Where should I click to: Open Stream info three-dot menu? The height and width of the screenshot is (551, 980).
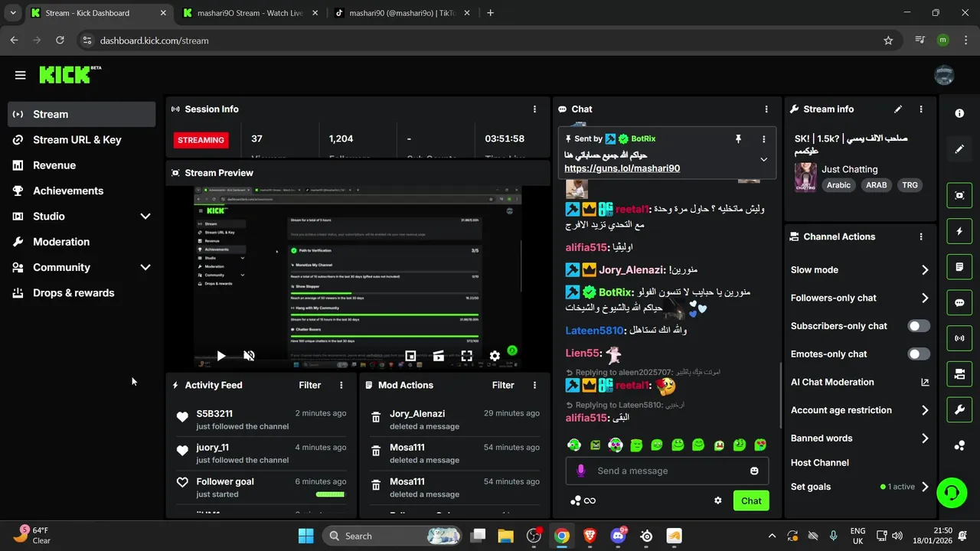click(x=921, y=109)
